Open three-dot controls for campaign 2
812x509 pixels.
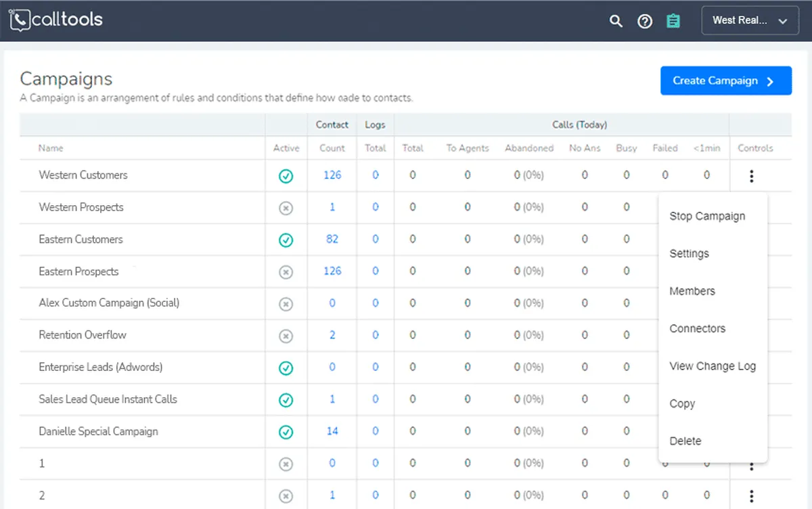751,495
